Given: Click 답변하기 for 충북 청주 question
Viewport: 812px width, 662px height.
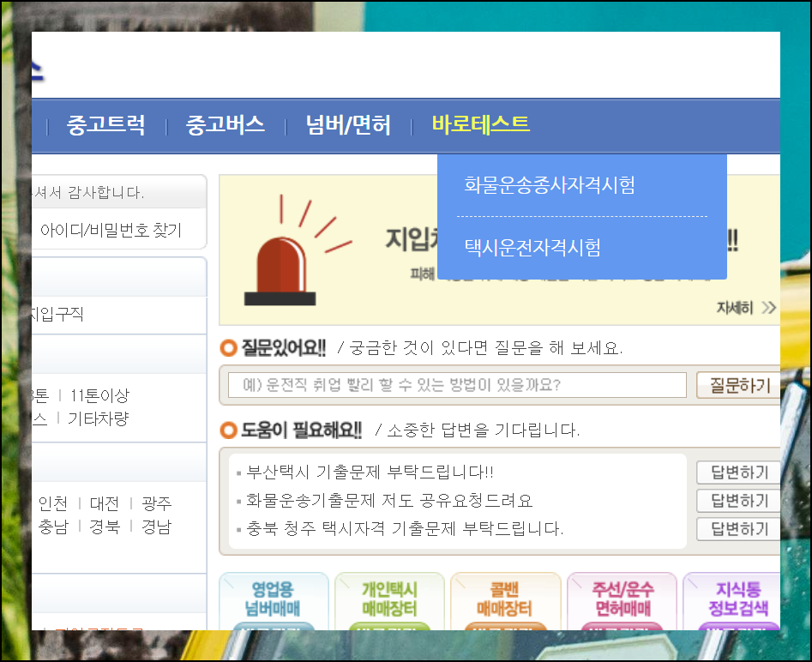Looking at the screenshot, I should 739,528.
